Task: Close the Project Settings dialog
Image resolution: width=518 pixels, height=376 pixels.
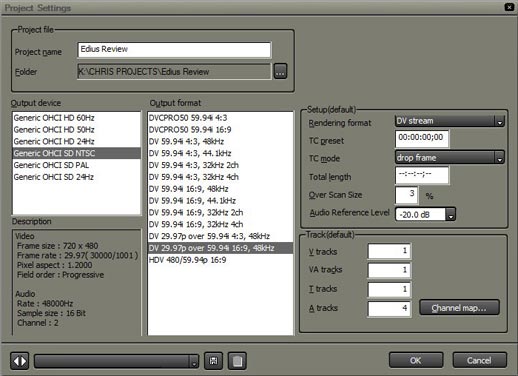Action: pos(509,7)
